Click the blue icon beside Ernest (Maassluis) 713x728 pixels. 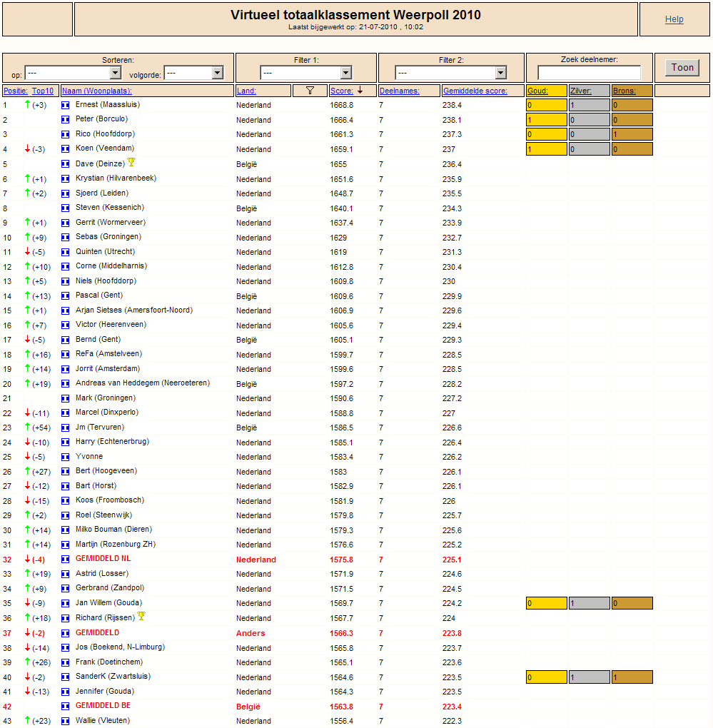[x=66, y=106]
